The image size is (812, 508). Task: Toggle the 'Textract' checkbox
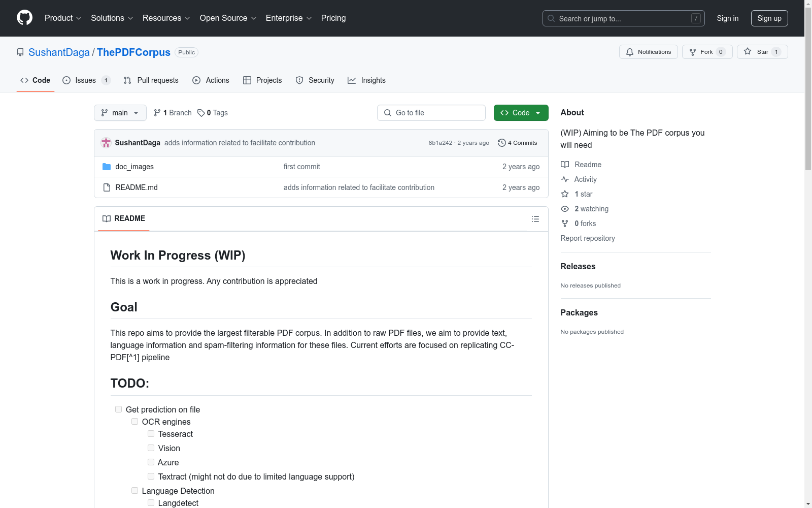pos(151,477)
